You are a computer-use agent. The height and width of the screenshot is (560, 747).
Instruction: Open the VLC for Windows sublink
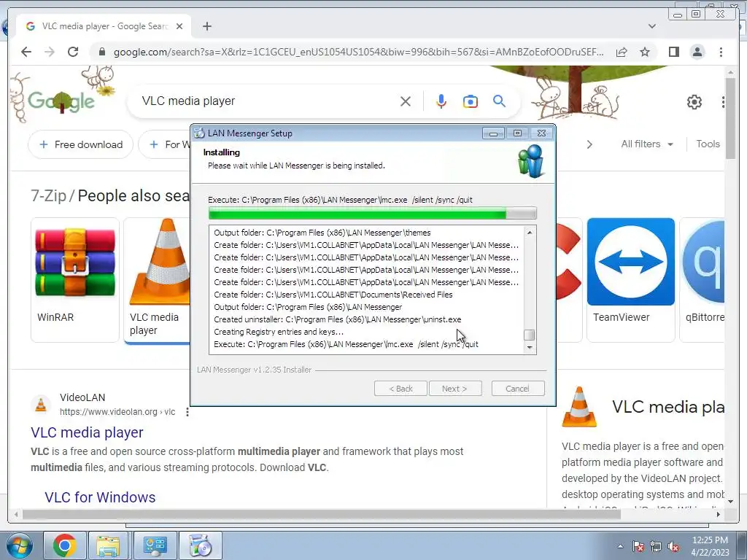coord(100,497)
